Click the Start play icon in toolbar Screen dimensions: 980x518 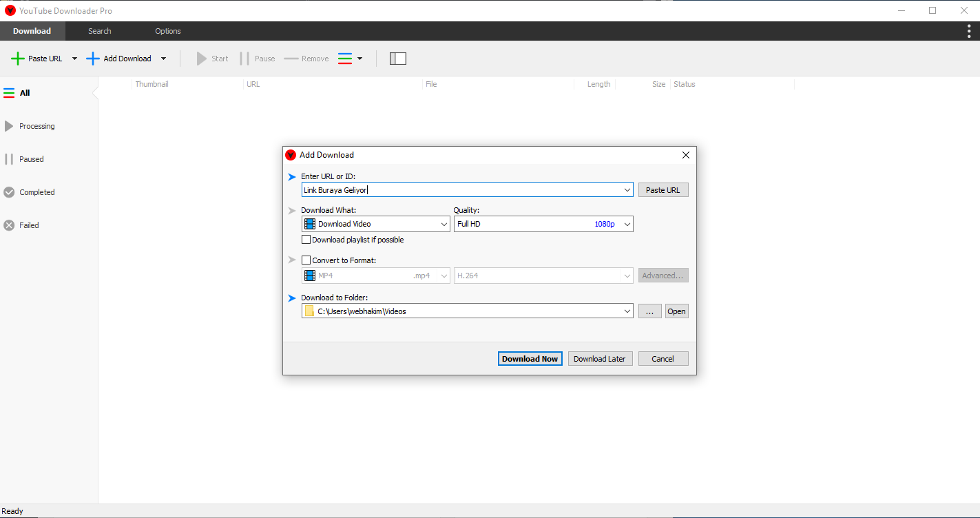[201, 59]
